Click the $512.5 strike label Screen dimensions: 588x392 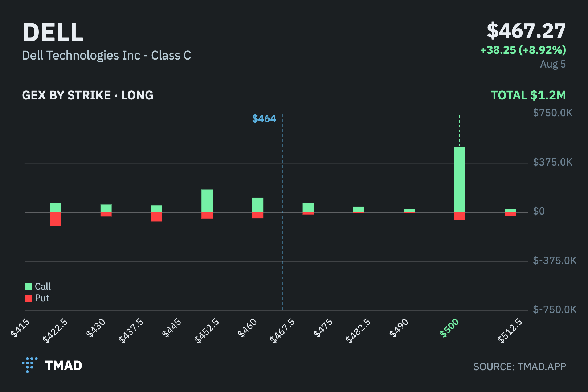(510, 330)
